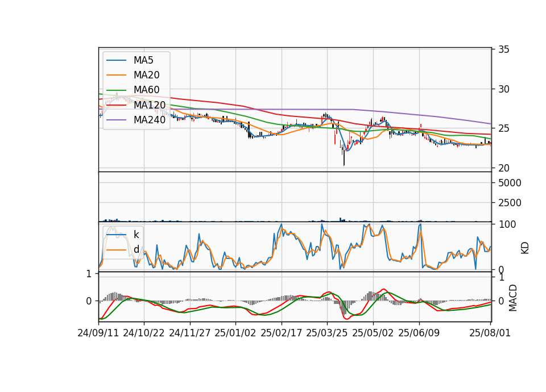Click the purple MA240 legend line sample
This screenshot has width=546, height=392.
(x=116, y=120)
